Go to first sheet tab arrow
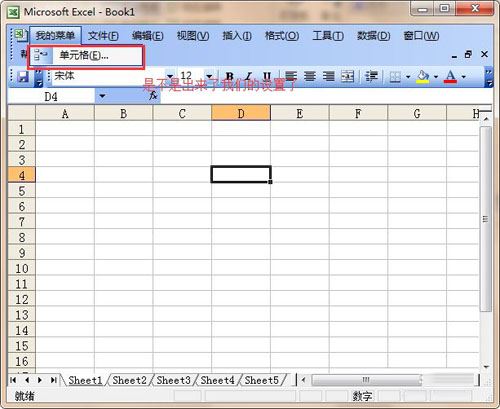The image size is (500, 409). pyautogui.click(x=13, y=380)
